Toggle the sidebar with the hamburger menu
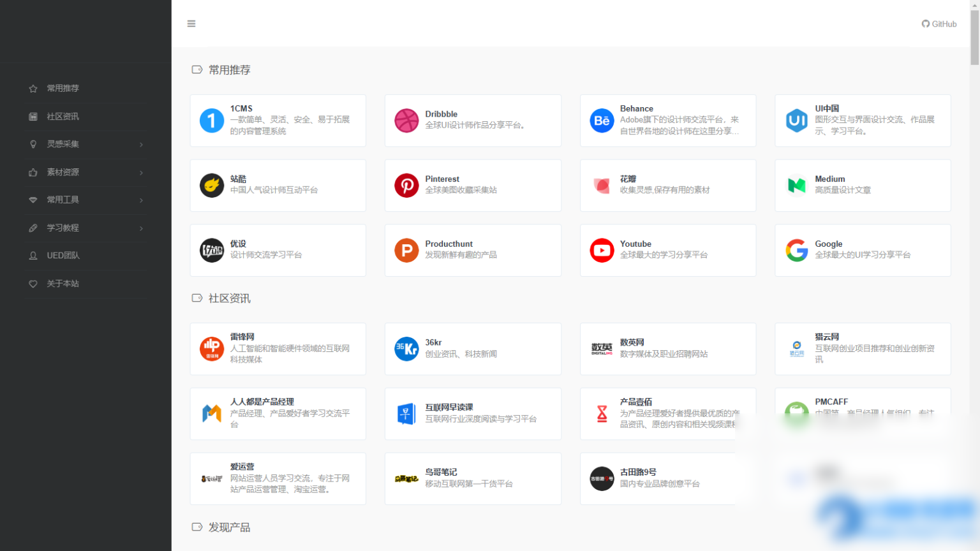The width and height of the screenshot is (980, 551). (191, 24)
